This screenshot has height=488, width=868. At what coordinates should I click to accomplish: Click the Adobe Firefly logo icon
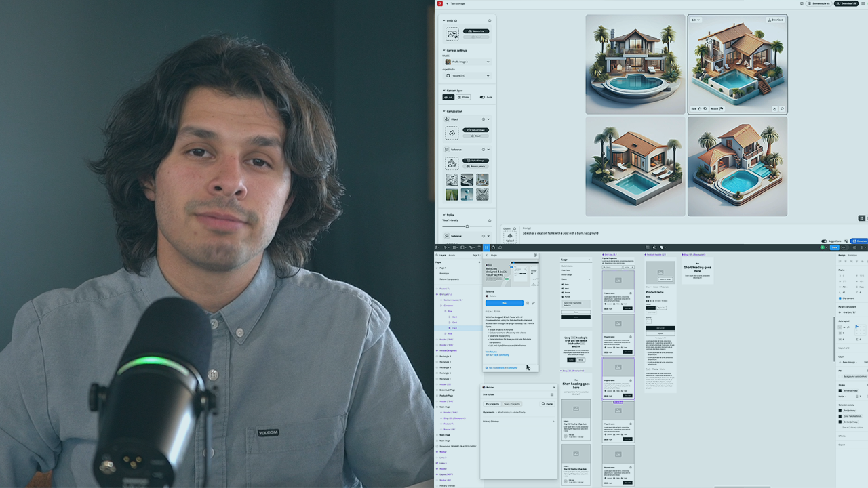pyautogui.click(x=439, y=3)
